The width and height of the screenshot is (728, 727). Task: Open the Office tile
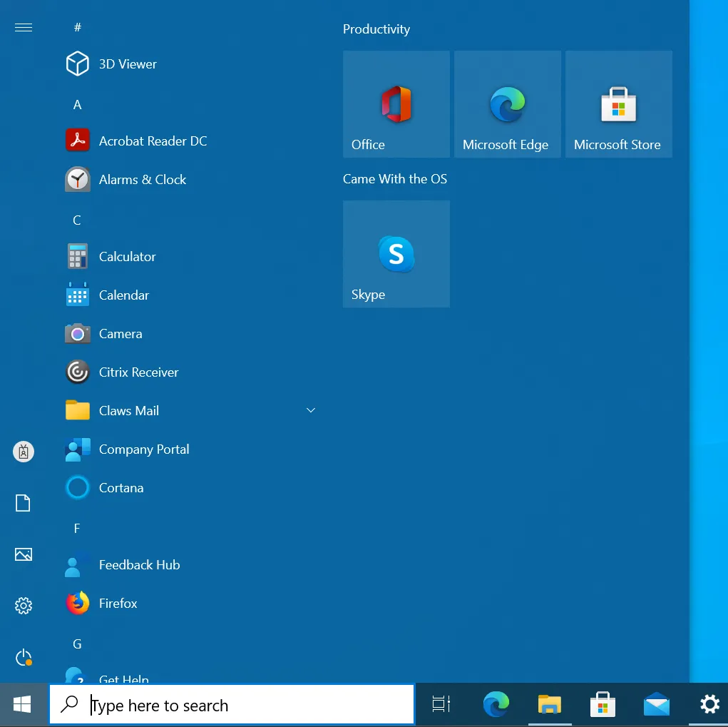[x=396, y=104]
